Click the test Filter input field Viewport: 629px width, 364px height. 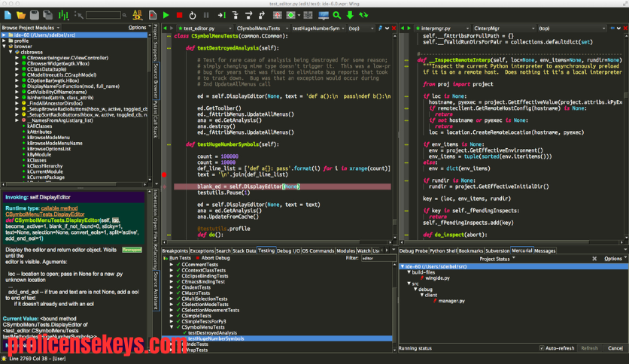tap(378, 258)
